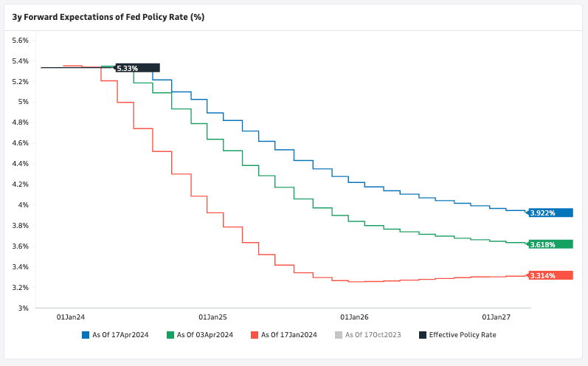Click the green 3.618% end value label
The image size is (588, 366).
pyautogui.click(x=550, y=244)
